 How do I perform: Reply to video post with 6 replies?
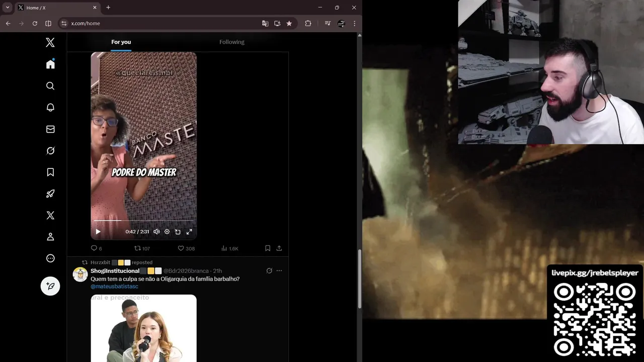point(96,248)
